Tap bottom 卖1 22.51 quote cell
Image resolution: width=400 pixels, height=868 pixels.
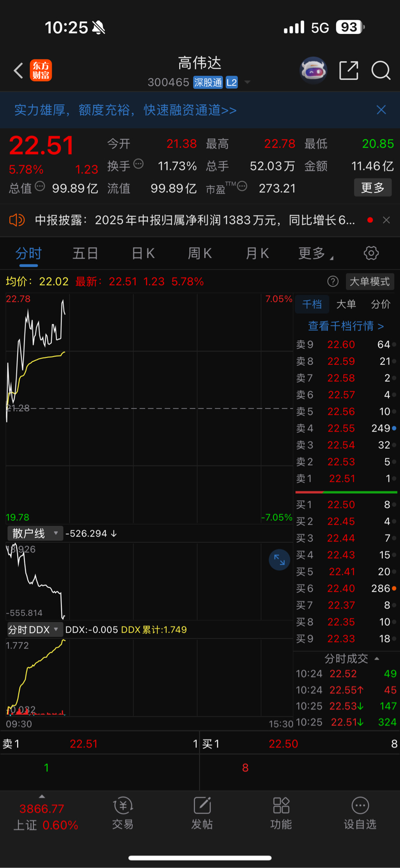pos(99,744)
